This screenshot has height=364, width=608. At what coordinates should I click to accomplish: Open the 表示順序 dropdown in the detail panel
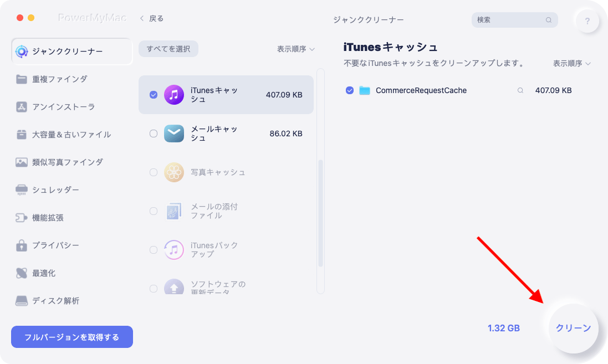(x=571, y=64)
